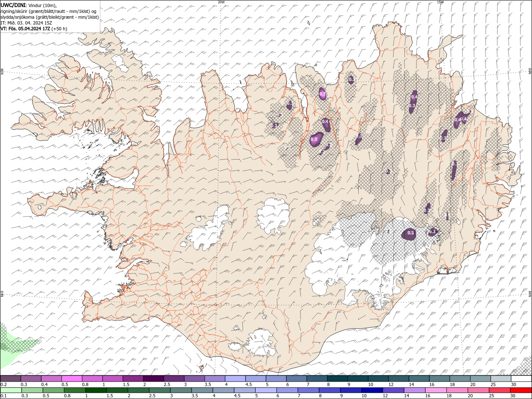
Task: Pick upper legend dark purple swatch between 2 and 2.5
Action: (x=153, y=379)
